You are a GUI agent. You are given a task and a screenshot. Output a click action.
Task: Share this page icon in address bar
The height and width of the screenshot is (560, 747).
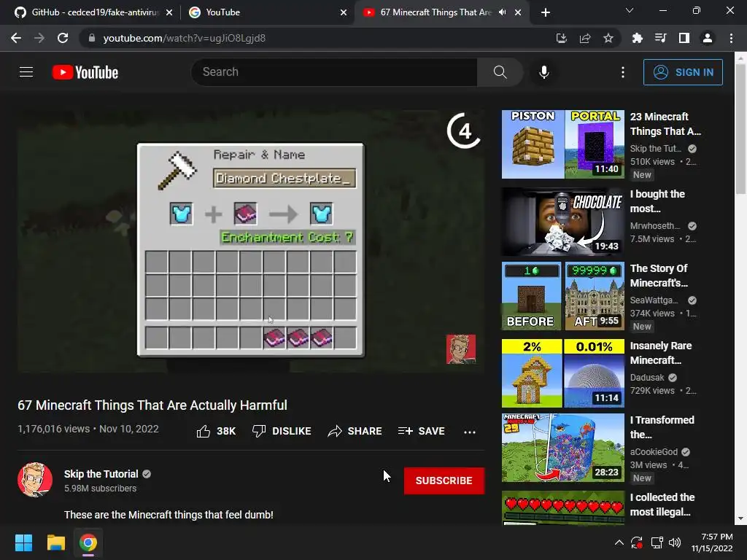click(x=585, y=38)
